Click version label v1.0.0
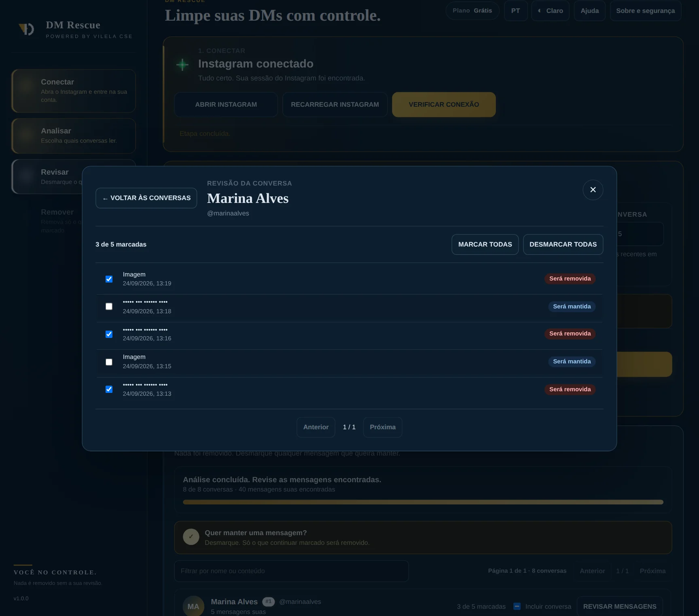Screen dimensions: 699x616 (21, 599)
